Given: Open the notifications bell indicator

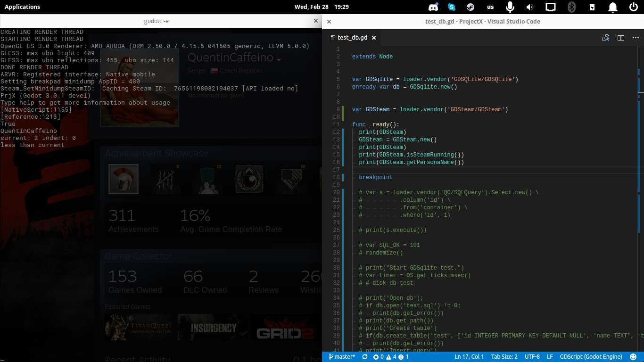Looking at the screenshot, I should pyautogui.click(x=613, y=7).
